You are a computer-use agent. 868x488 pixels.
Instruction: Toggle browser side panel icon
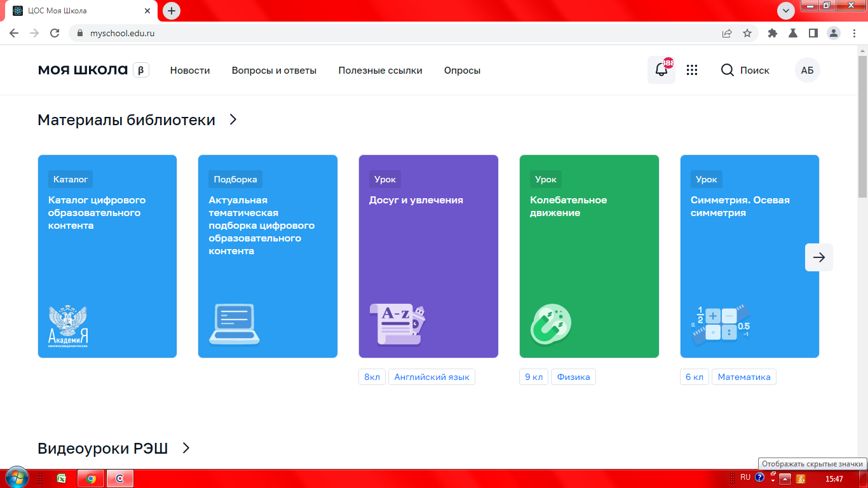[x=813, y=33]
